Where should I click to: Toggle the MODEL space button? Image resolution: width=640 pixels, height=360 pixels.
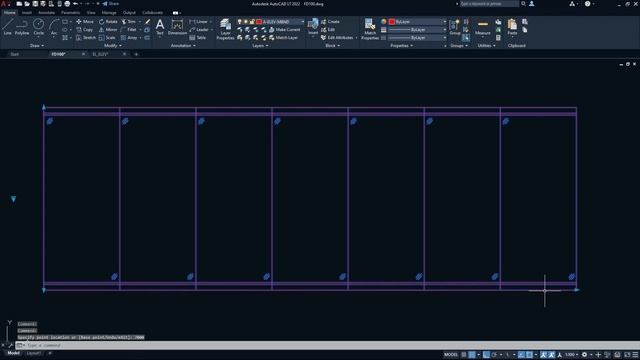[451, 355]
